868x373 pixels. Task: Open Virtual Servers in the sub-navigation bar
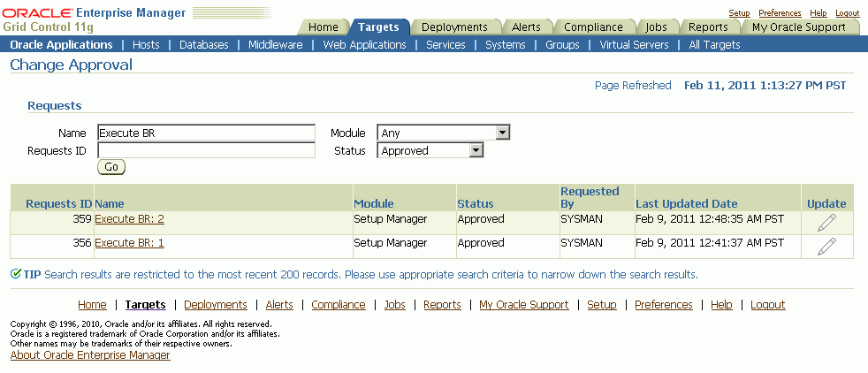coord(635,45)
